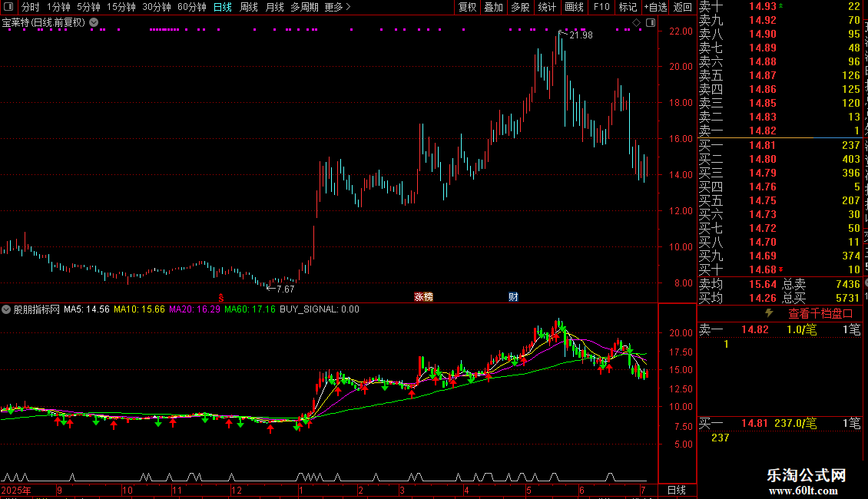Click the 多股 multi-stock button
This screenshot has width=868, height=499.
click(520, 7)
